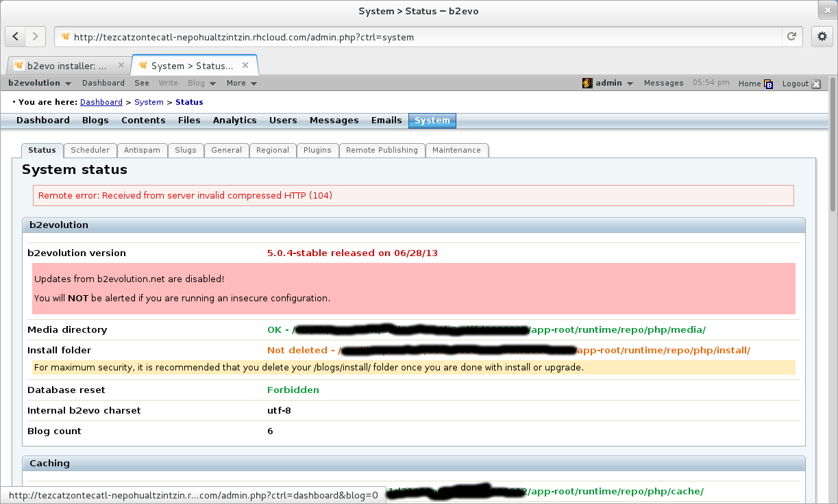Switch to the Plugins sub-tab
The width and height of the screenshot is (838, 504).
pos(317,150)
